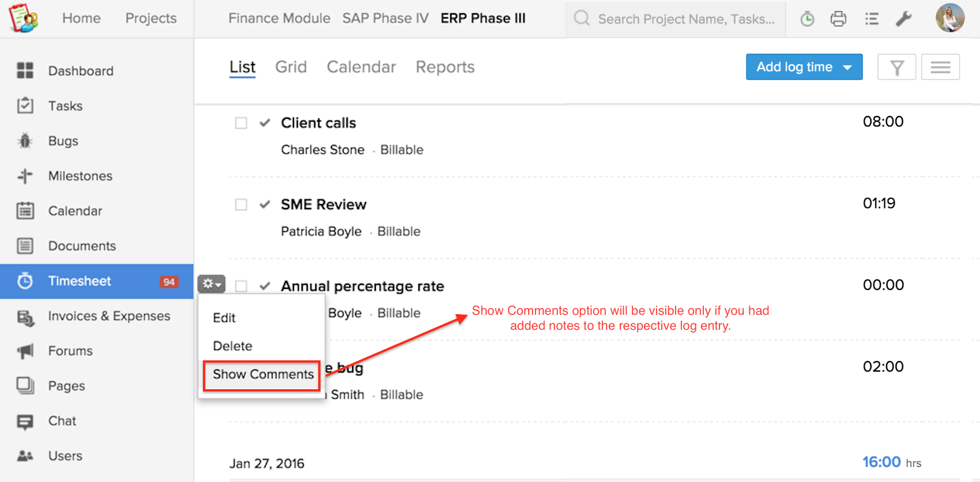Select the SME Review checkbox
Screen dimensions: 980x482
click(x=241, y=205)
